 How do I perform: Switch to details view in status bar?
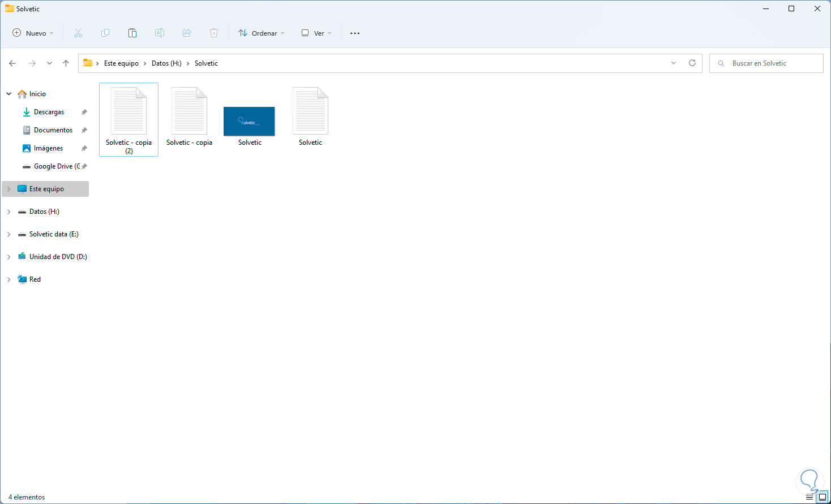[x=809, y=497]
